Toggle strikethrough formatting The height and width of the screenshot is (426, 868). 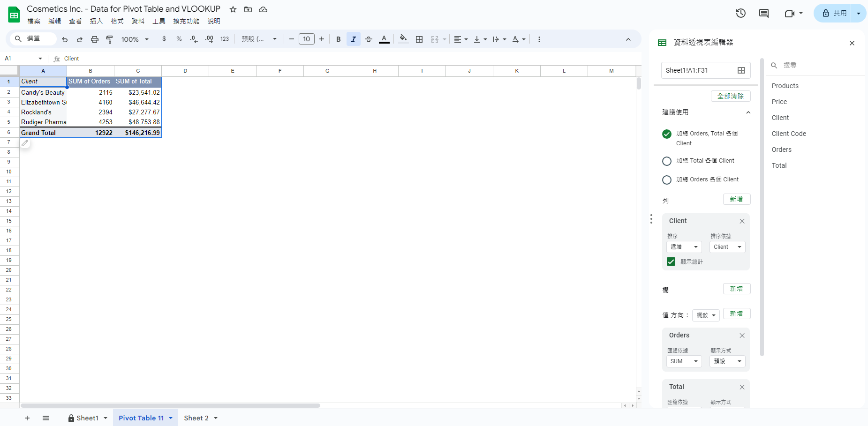pos(369,39)
